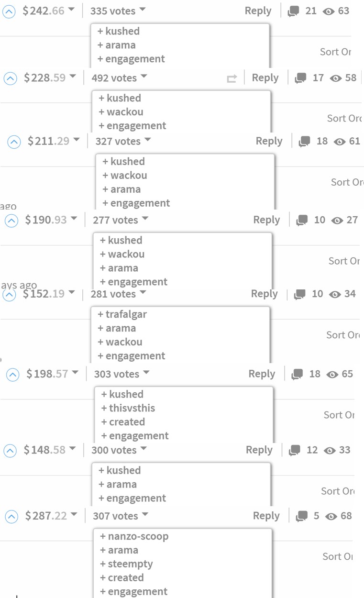Open comments icon showing 21 replies
Image resolution: width=364 pixels, height=598 pixels.
point(293,11)
